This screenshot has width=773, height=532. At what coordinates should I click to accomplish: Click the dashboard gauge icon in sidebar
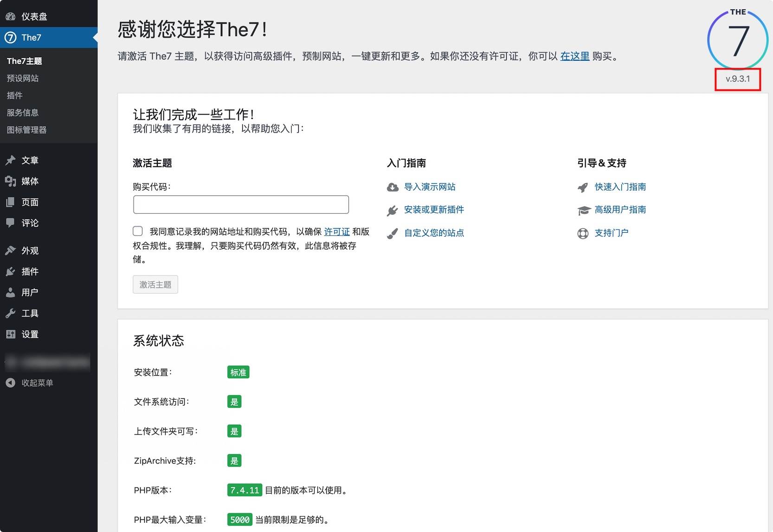click(10, 17)
